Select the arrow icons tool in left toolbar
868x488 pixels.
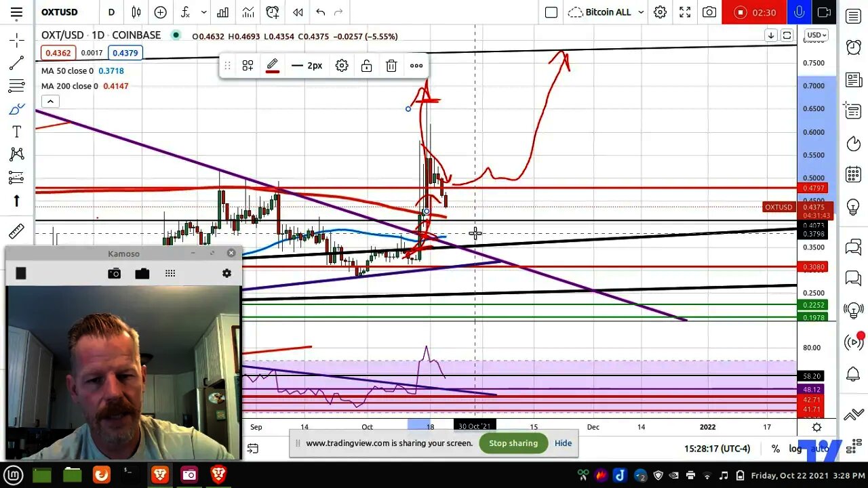(x=17, y=201)
